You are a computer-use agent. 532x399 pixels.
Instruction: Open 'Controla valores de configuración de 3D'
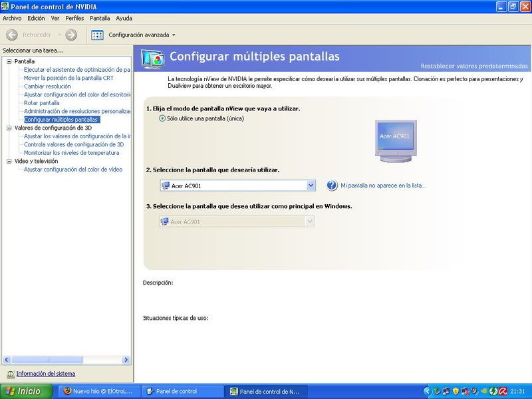click(x=74, y=144)
